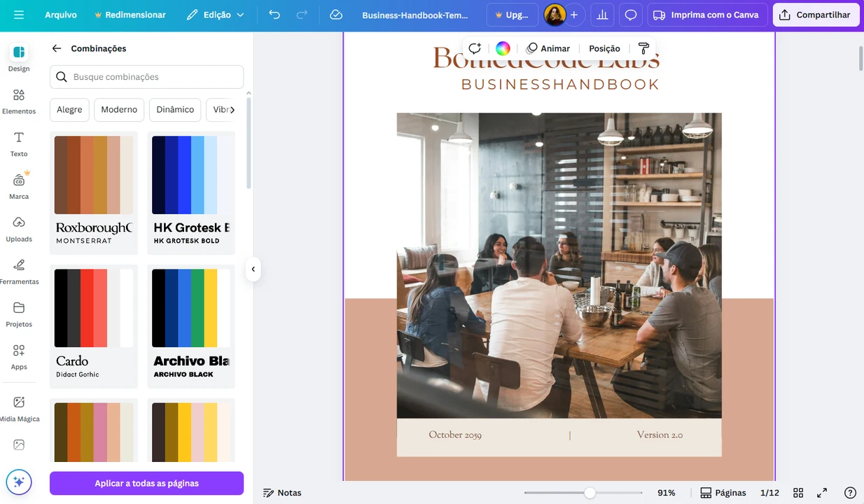
Task: Open the Texto sidebar tab
Action: [19, 144]
